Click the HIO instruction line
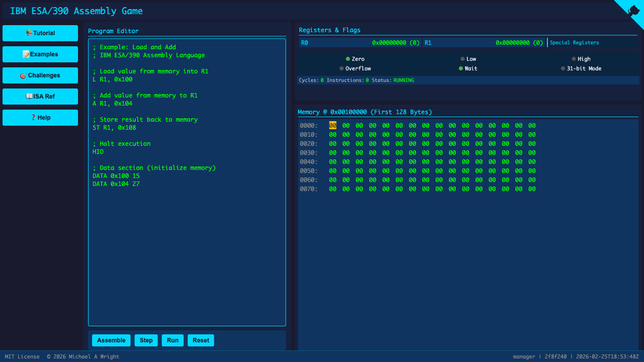644x362 pixels. [98, 152]
